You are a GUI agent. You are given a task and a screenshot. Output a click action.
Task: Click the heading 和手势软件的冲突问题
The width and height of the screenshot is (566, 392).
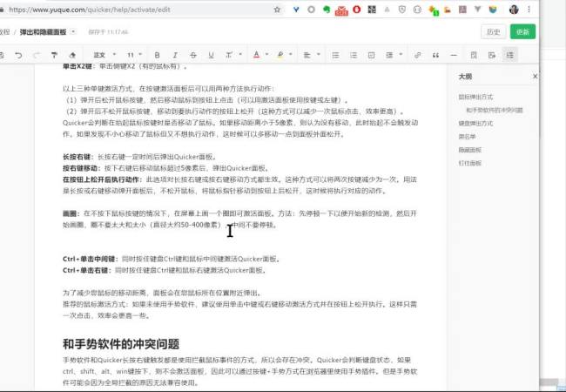(121, 344)
